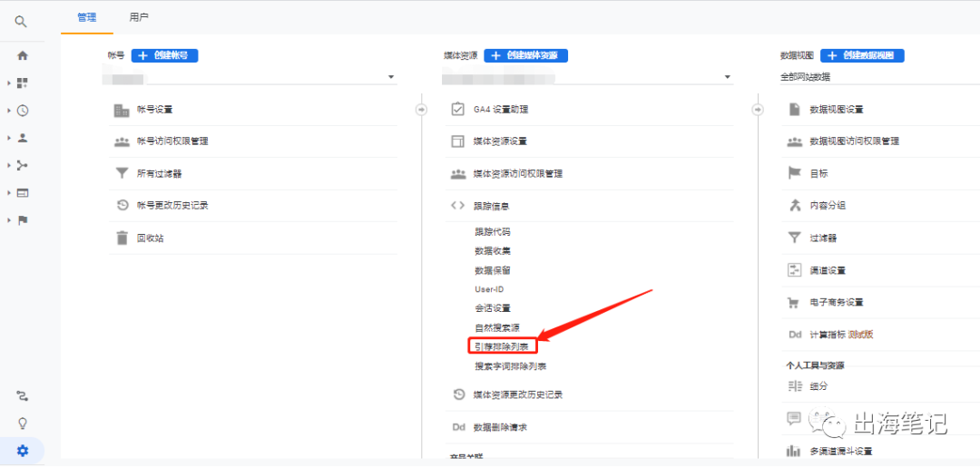Open 会话设置
Image resolution: width=980 pixels, height=467 pixels.
click(493, 308)
